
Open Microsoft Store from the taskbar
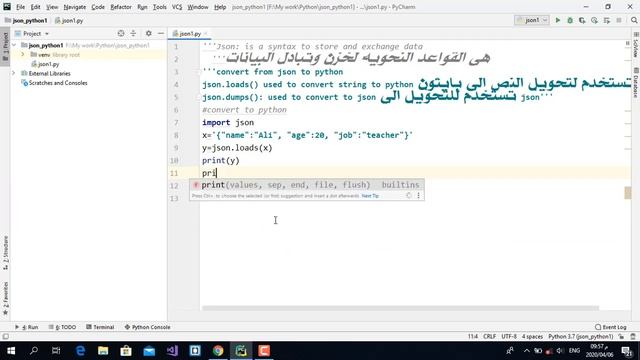pyautogui.click(x=126, y=351)
